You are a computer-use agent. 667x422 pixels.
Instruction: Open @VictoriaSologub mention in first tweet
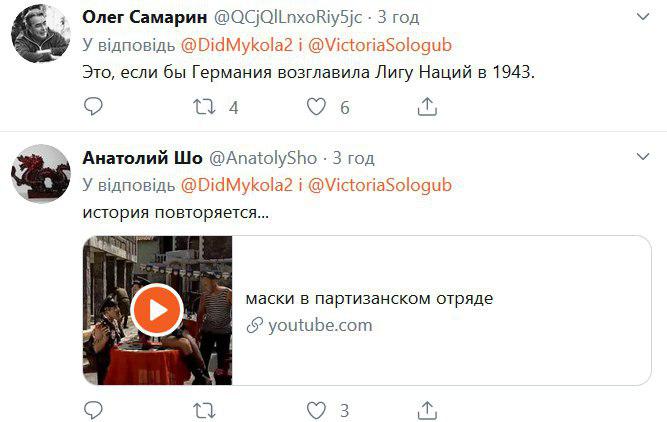pos(380,45)
